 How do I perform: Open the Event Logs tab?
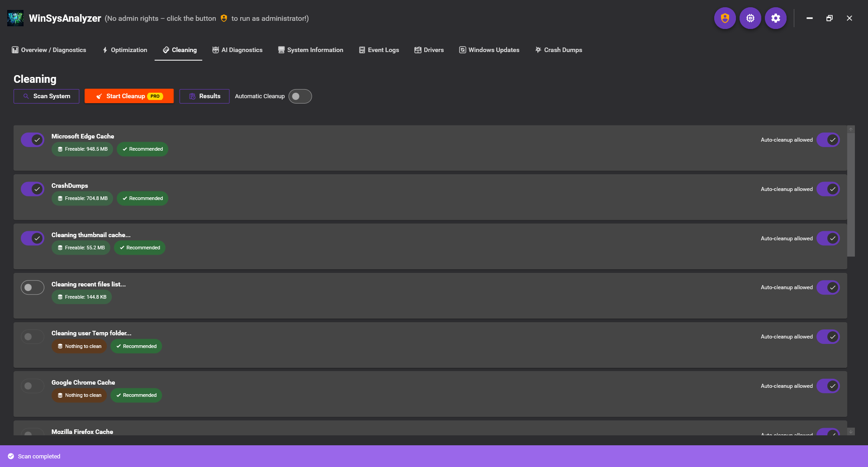379,50
